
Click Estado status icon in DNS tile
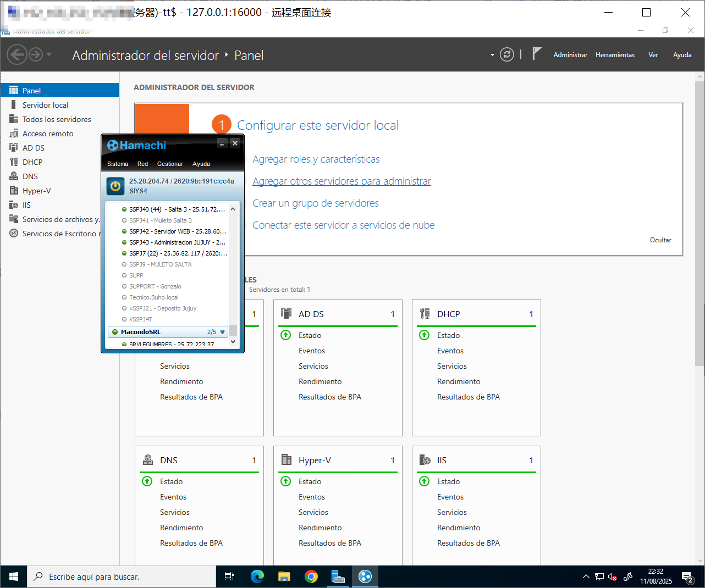click(x=147, y=481)
